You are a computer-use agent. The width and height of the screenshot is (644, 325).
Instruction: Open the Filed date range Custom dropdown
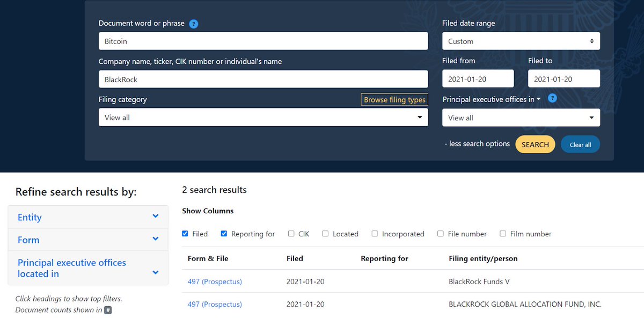(x=521, y=41)
